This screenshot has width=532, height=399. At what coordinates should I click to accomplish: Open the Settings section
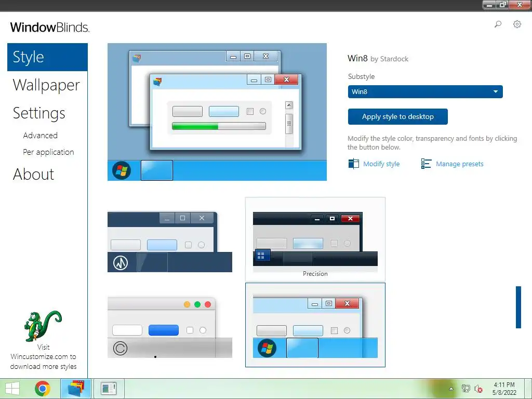[39, 113]
